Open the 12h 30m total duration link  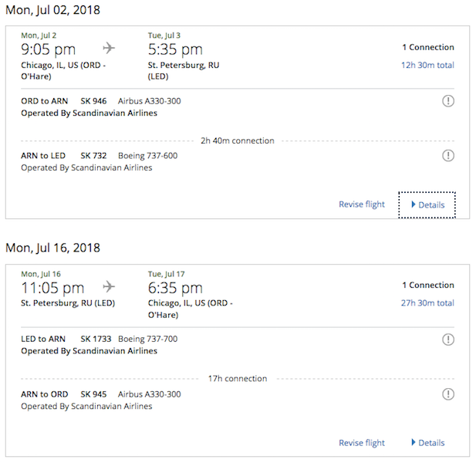(427, 65)
